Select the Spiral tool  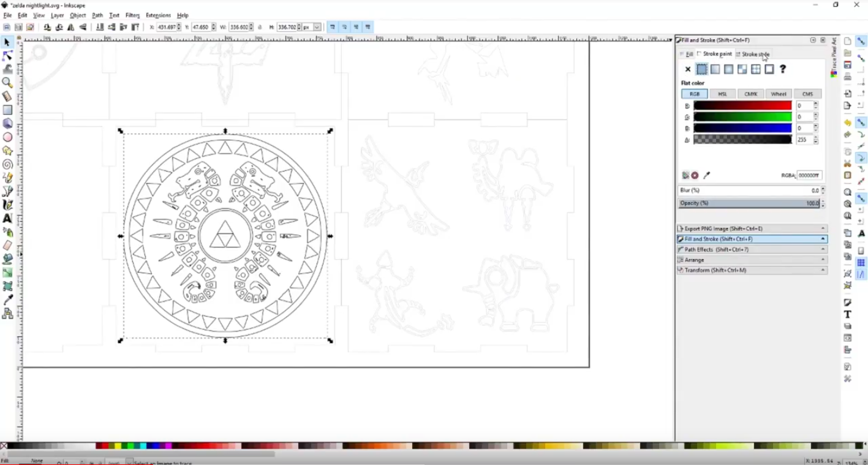pos(7,164)
